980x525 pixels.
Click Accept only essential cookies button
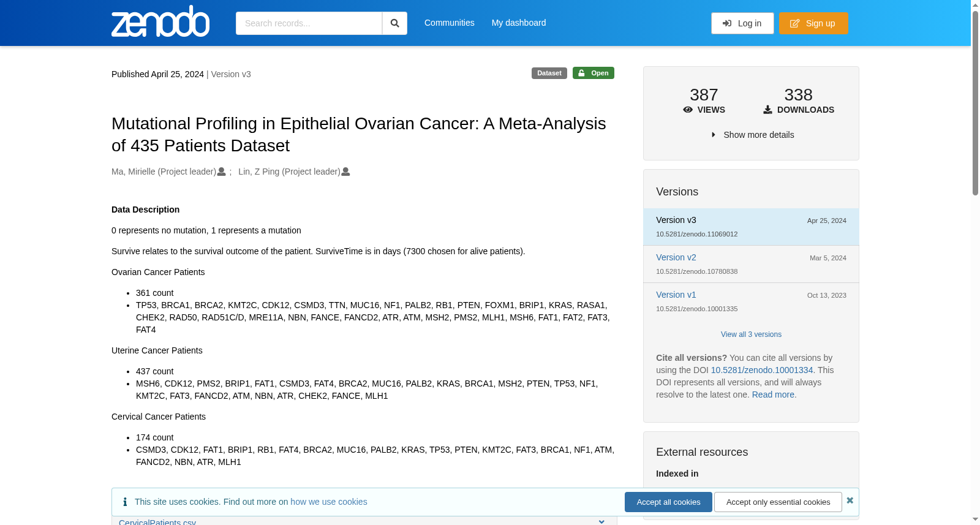pos(778,502)
